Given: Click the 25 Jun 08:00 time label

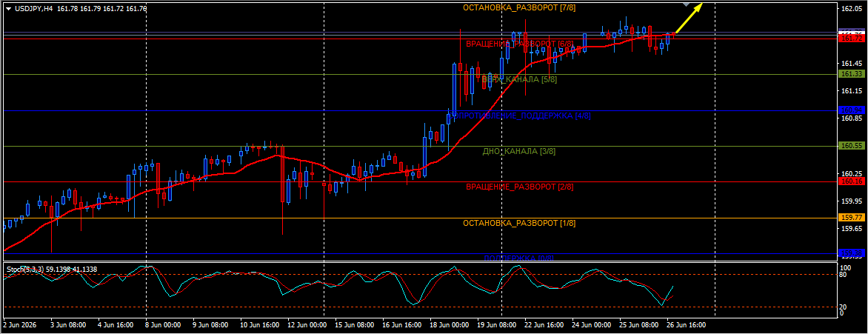Looking at the screenshot, I should click(x=639, y=325).
